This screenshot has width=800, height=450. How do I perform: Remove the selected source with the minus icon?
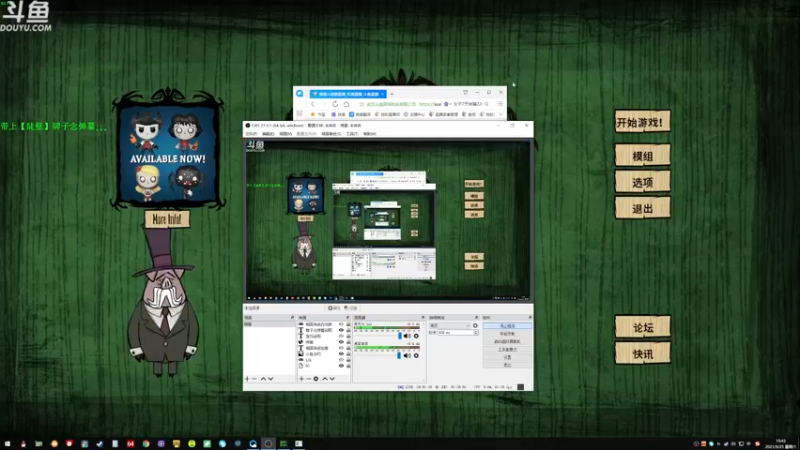tap(309, 379)
